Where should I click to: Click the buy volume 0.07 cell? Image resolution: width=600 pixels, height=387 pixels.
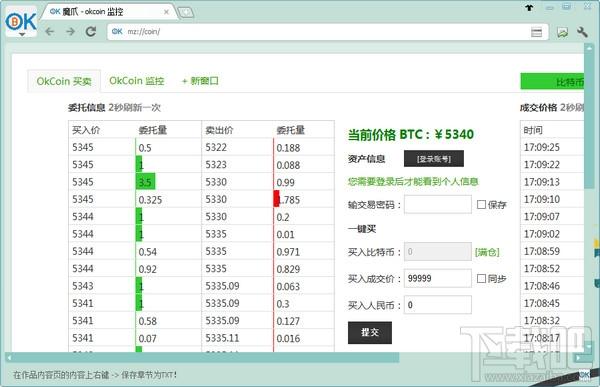(x=147, y=338)
